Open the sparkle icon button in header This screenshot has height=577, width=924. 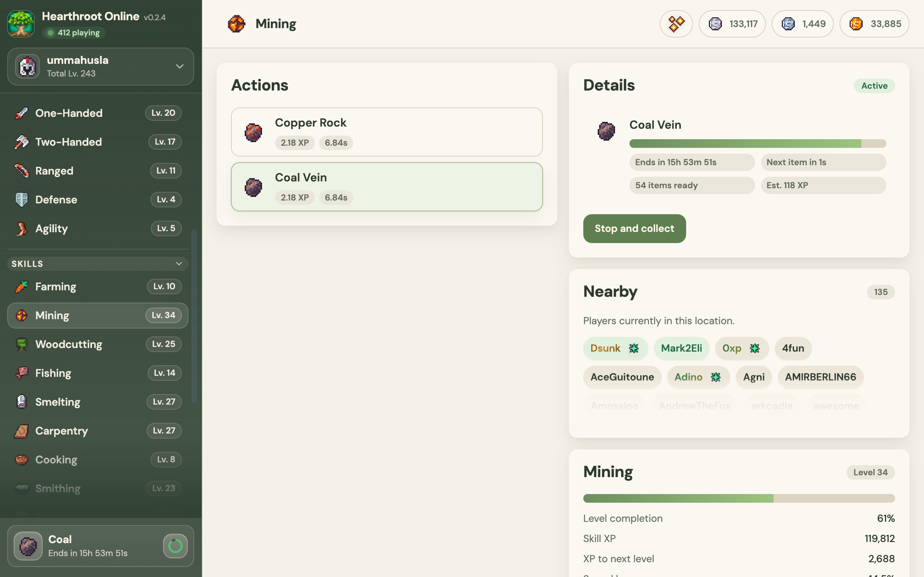point(676,24)
